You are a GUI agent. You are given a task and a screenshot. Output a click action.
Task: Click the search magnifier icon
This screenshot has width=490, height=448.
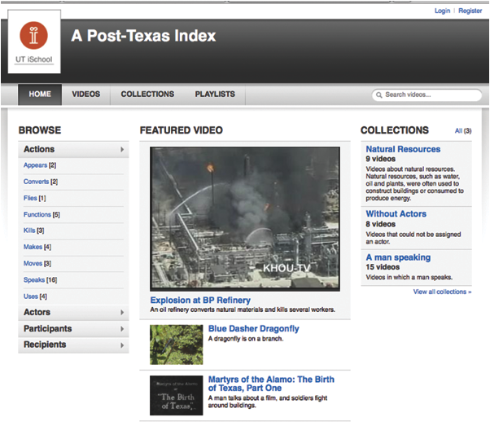pos(379,94)
